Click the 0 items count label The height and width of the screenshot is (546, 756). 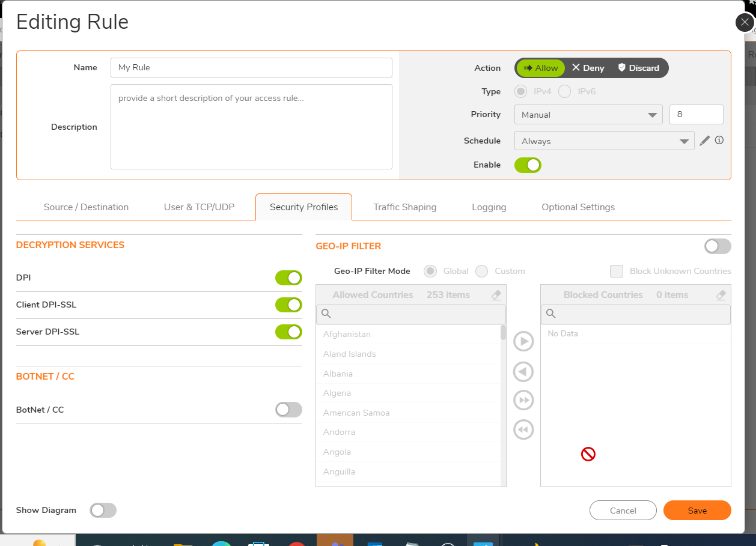point(672,295)
